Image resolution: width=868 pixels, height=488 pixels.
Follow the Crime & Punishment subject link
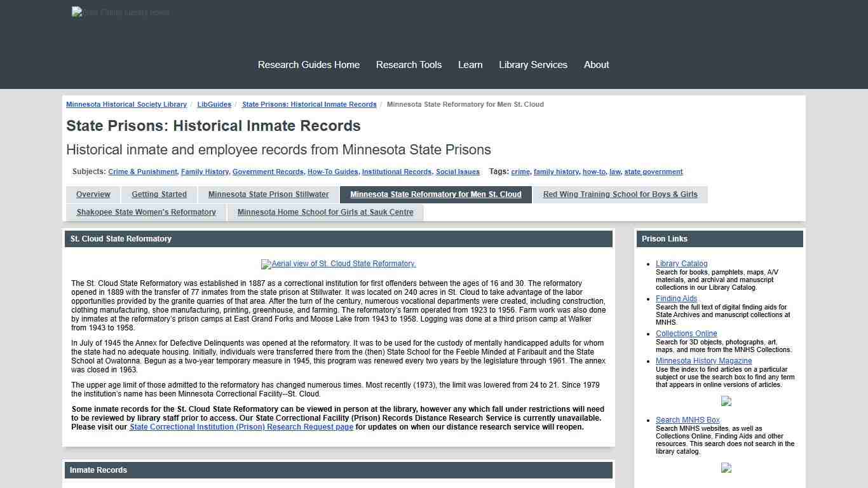[142, 172]
